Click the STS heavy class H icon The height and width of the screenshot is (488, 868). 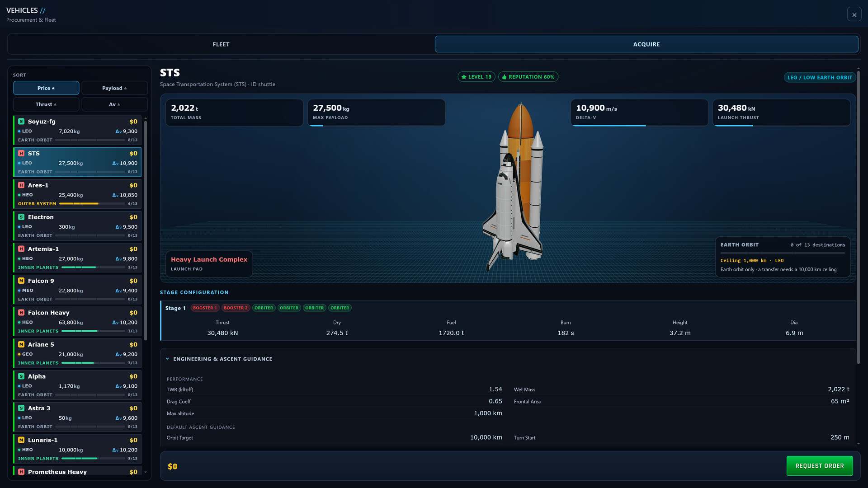click(x=21, y=154)
